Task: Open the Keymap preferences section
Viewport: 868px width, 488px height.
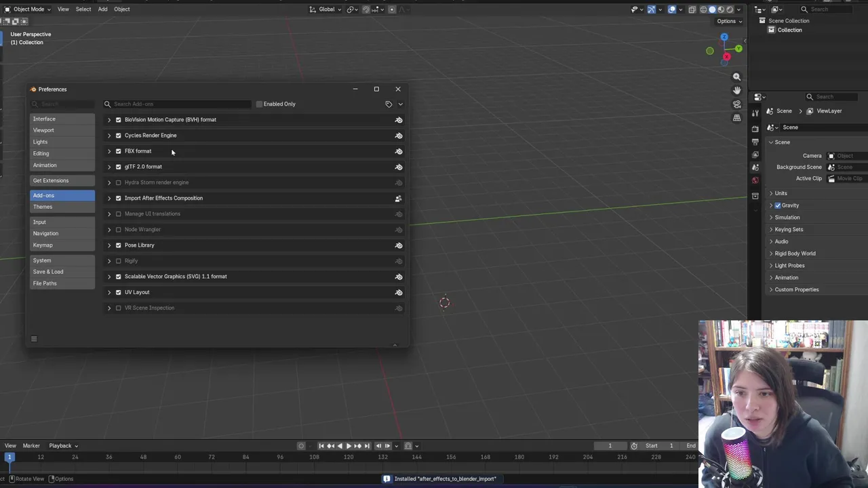Action: 62,245
